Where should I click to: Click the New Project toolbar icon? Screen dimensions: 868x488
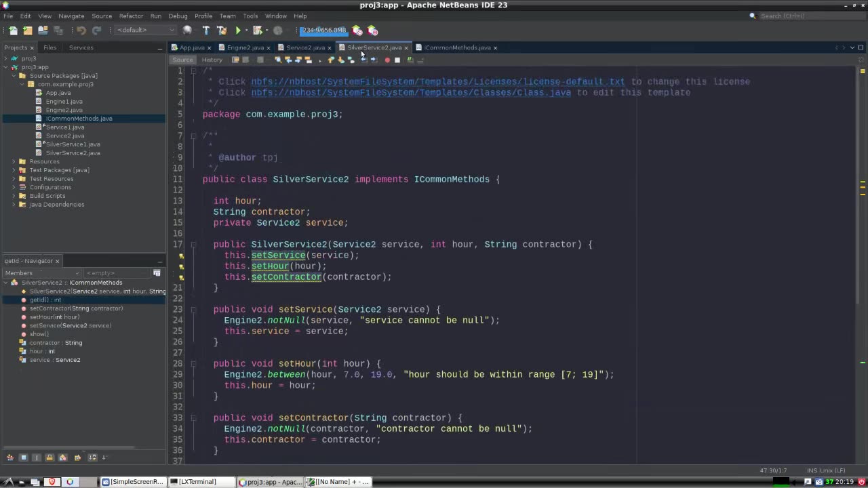point(28,30)
